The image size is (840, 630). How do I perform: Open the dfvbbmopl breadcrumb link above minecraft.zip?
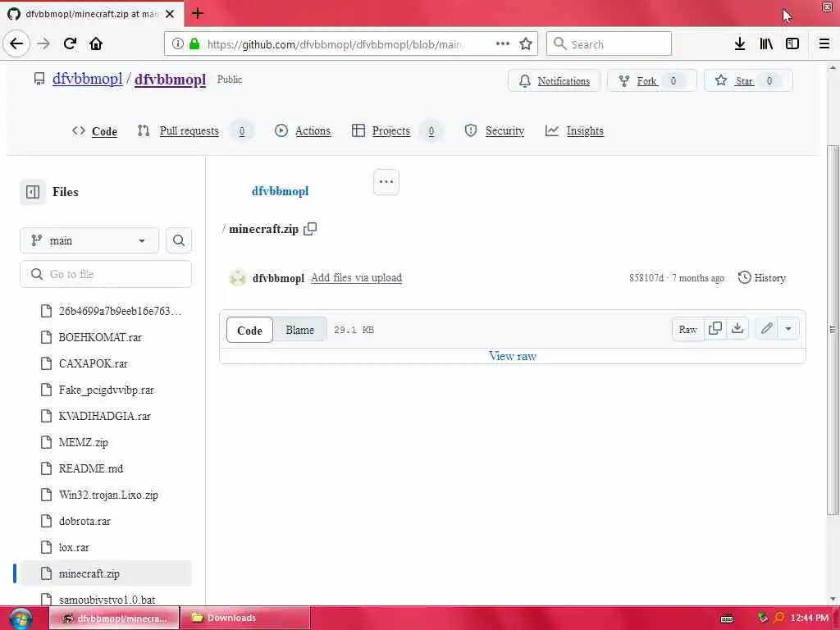[x=281, y=191]
